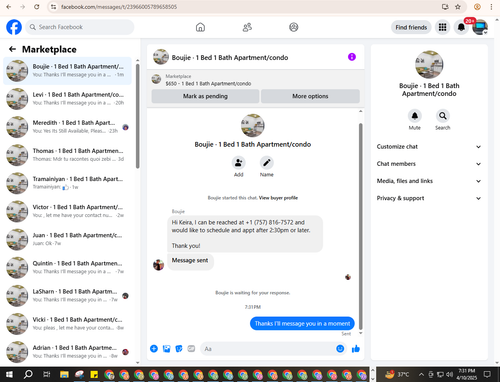The image size is (500, 382).
Task: Click Find friends button
Action: point(411,27)
